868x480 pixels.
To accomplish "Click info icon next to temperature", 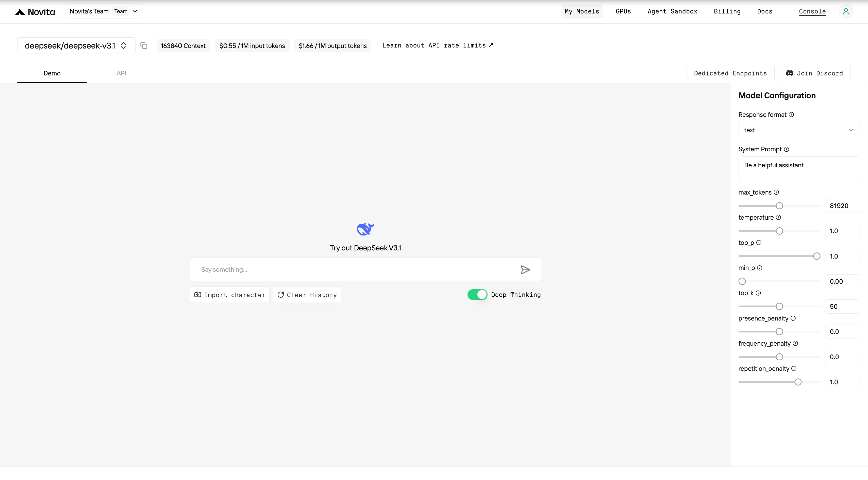I will (x=778, y=217).
